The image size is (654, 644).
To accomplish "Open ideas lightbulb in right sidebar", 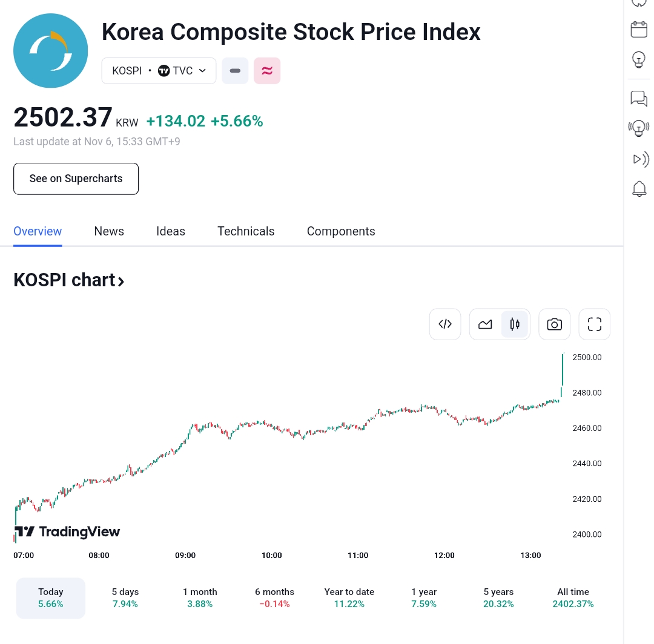I will tap(639, 60).
